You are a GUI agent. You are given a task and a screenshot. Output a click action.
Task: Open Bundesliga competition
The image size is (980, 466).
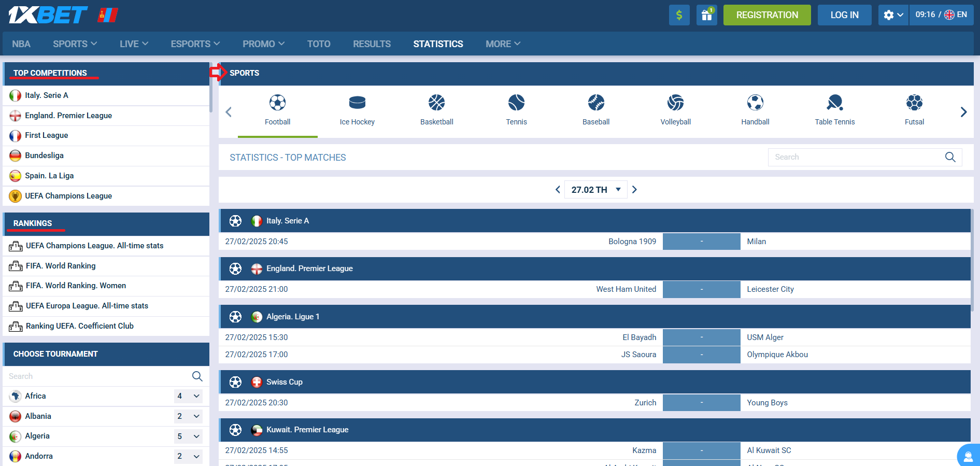coord(106,156)
